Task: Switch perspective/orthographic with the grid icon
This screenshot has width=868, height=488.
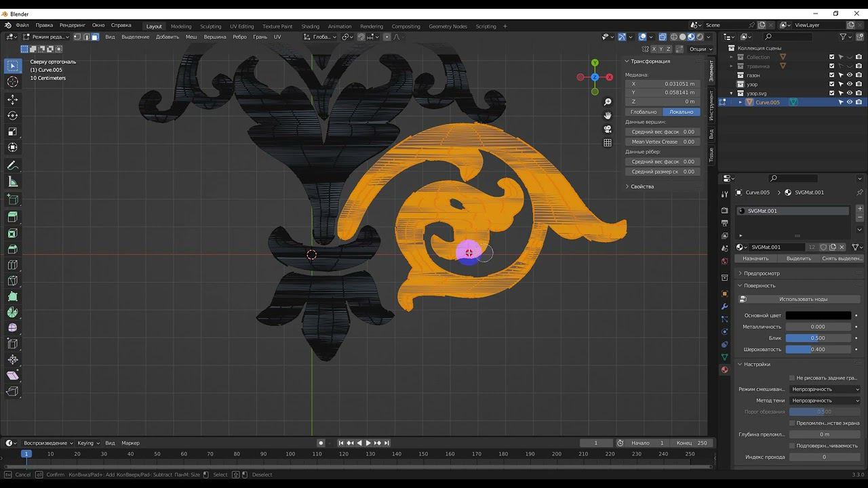Action: pos(608,142)
